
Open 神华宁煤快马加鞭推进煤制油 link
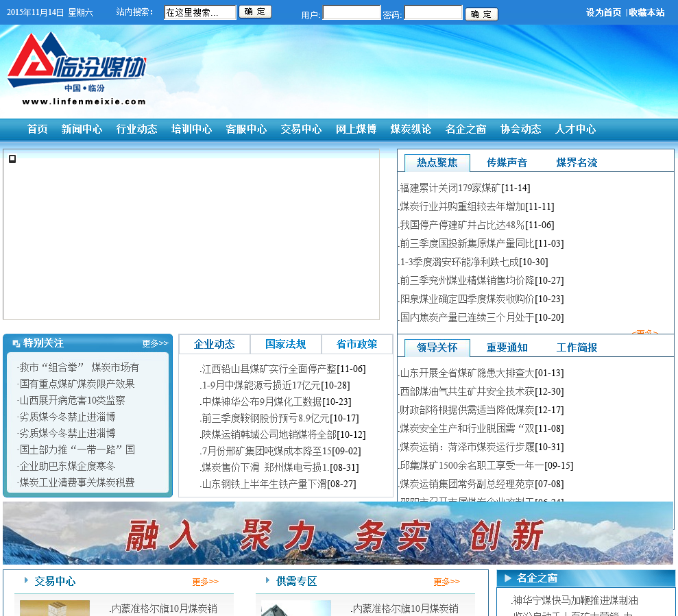click(x=575, y=600)
